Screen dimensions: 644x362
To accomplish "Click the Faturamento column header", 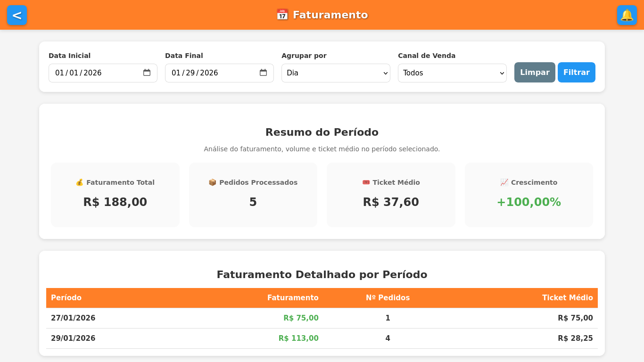I will point(293,297).
